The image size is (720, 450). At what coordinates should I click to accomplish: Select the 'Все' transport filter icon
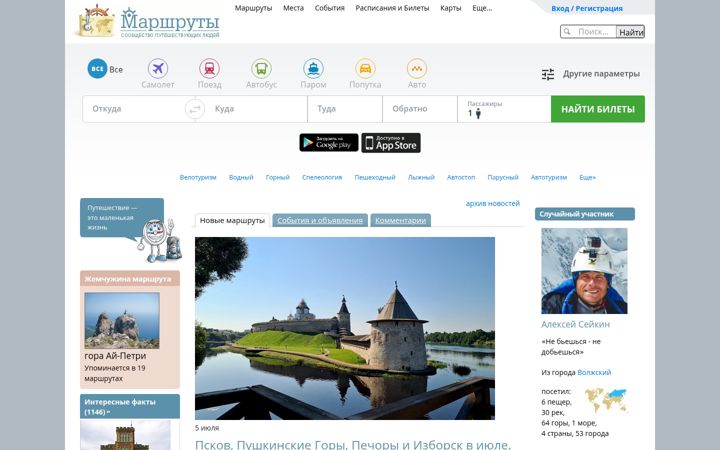(97, 69)
